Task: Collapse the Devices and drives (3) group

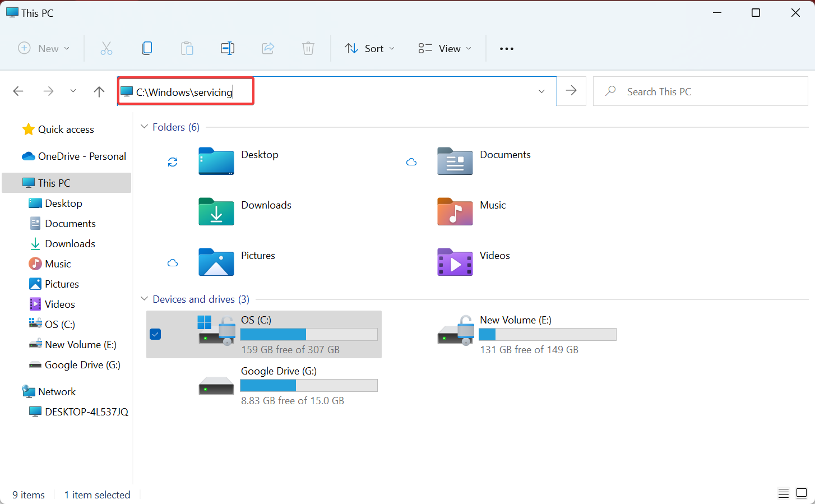Action: click(x=144, y=299)
